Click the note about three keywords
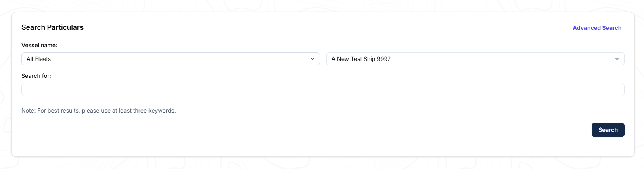 [98, 111]
